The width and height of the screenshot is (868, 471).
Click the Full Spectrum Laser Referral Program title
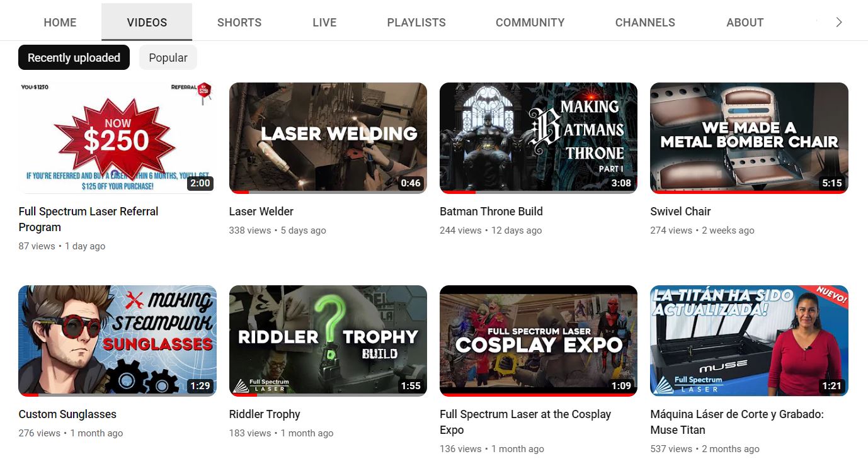pos(88,219)
